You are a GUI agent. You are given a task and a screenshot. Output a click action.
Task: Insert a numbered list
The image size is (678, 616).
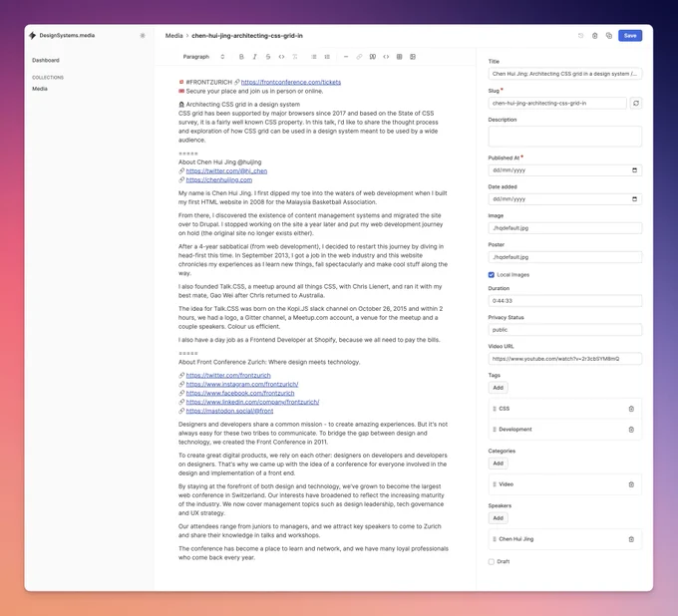click(x=327, y=57)
